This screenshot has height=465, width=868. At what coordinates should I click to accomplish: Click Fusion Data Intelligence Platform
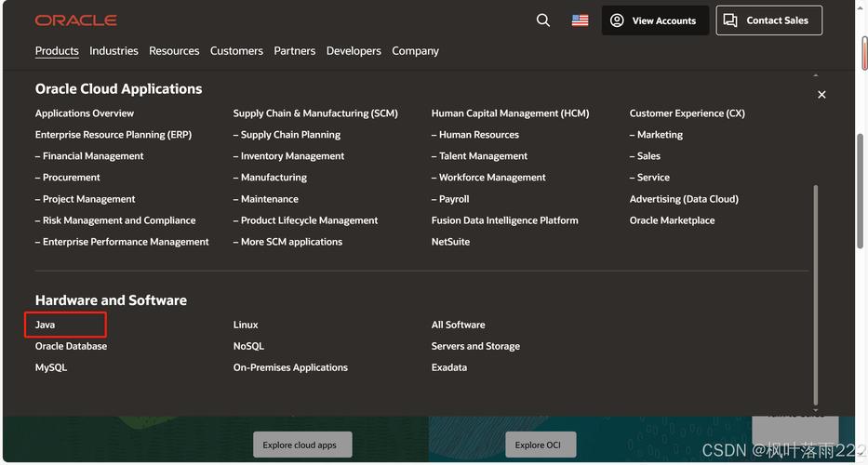(x=505, y=220)
